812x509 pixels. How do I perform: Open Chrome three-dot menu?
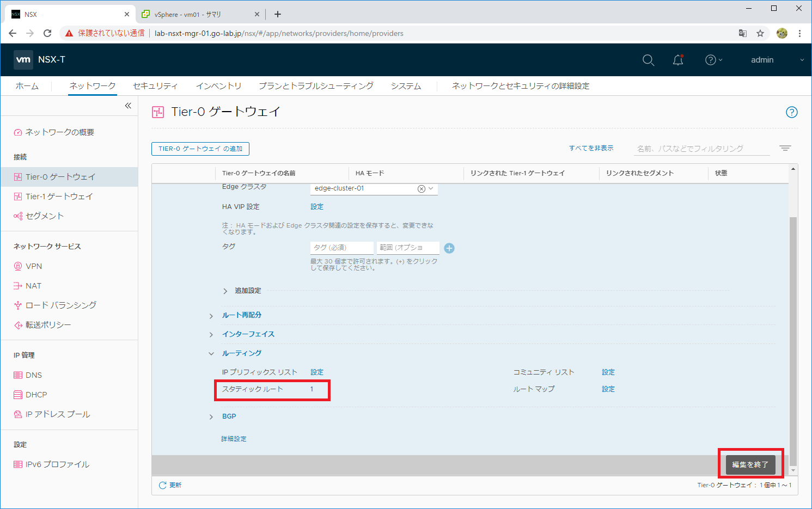[799, 33]
